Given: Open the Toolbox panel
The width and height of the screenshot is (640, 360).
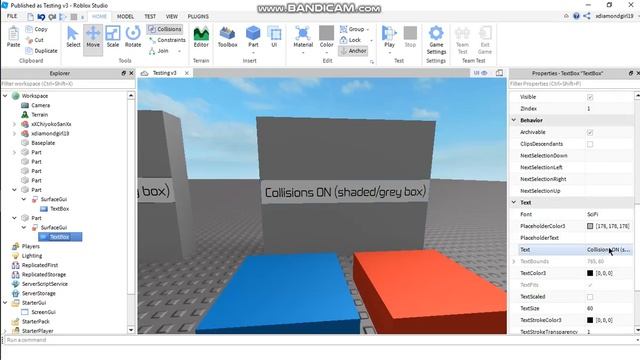Looking at the screenshot, I should (227, 38).
